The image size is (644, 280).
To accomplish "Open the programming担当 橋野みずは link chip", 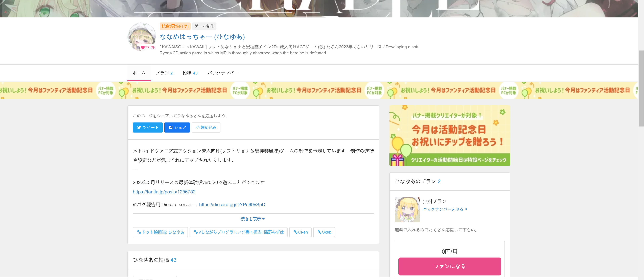I will point(239,232).
